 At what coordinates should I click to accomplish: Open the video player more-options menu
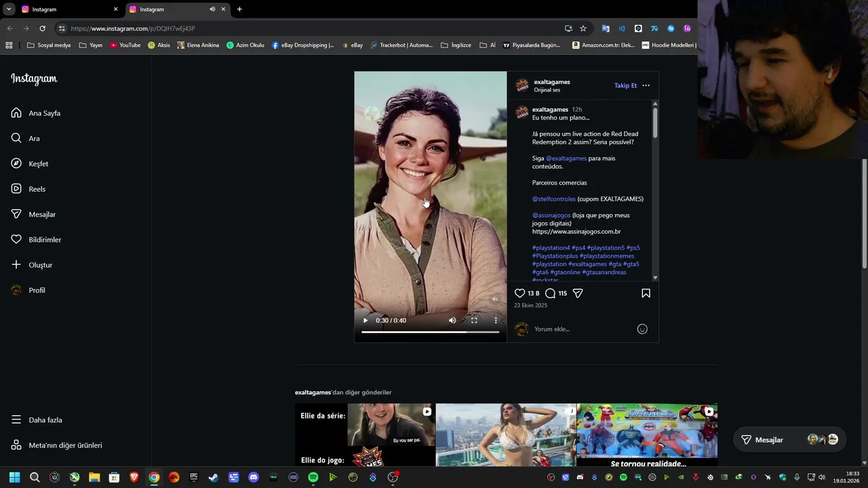496,321
